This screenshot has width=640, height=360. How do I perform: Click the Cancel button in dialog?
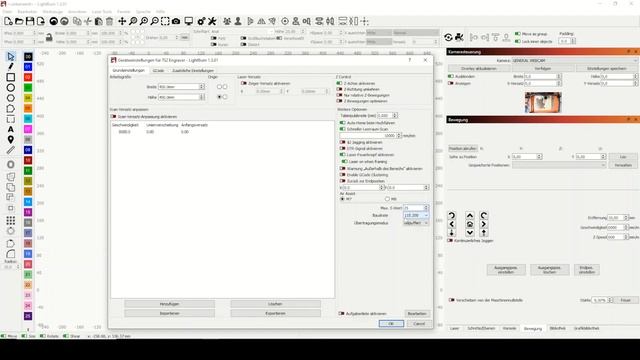(x=419, y=323)
